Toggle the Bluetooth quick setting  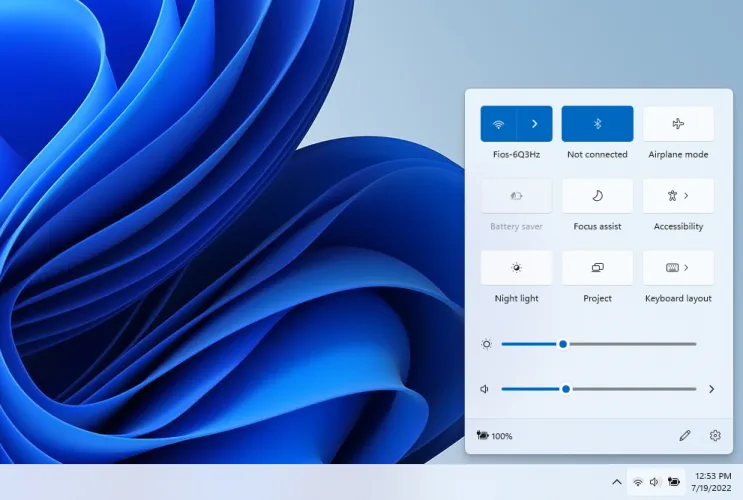coord(597,124)
